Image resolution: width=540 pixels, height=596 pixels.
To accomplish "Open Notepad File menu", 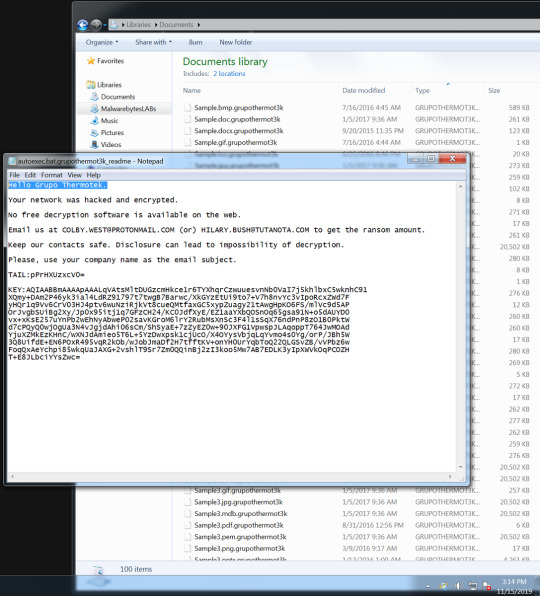I will [14, 175].
